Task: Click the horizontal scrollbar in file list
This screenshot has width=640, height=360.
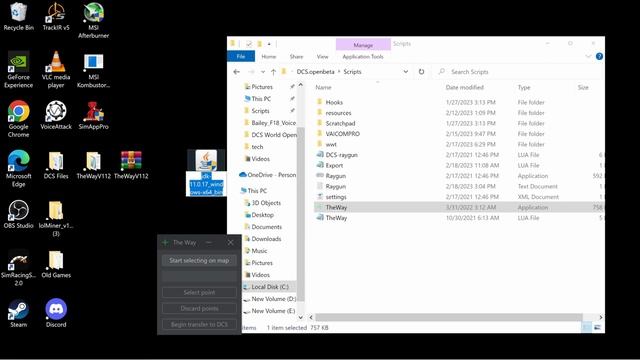Action: pyautogui.click(x=448, y=317)
